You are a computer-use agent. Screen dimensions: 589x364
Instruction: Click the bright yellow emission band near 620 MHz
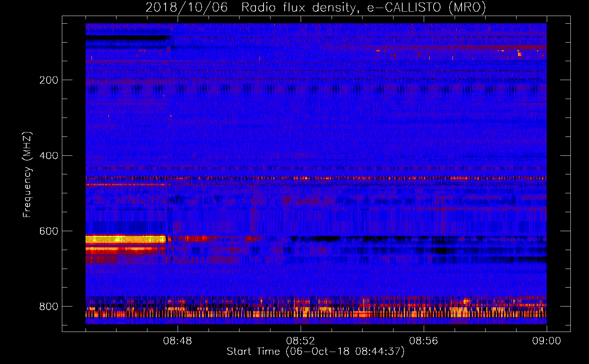[x=126, y=239]
